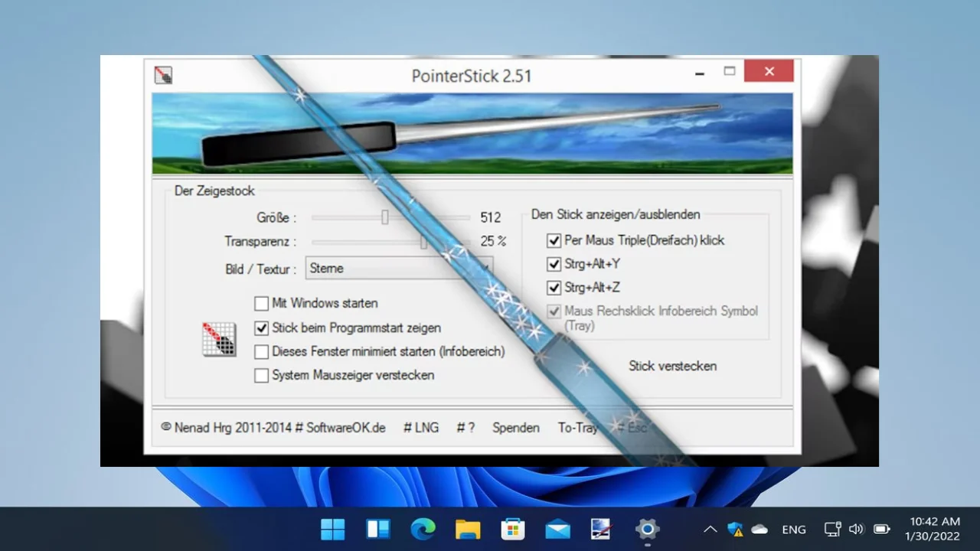This screenshot has height=551, width=980.
Task: Enable Mit Windows starten checkbox
Action: pyautogui.click(x=261, y=304)
